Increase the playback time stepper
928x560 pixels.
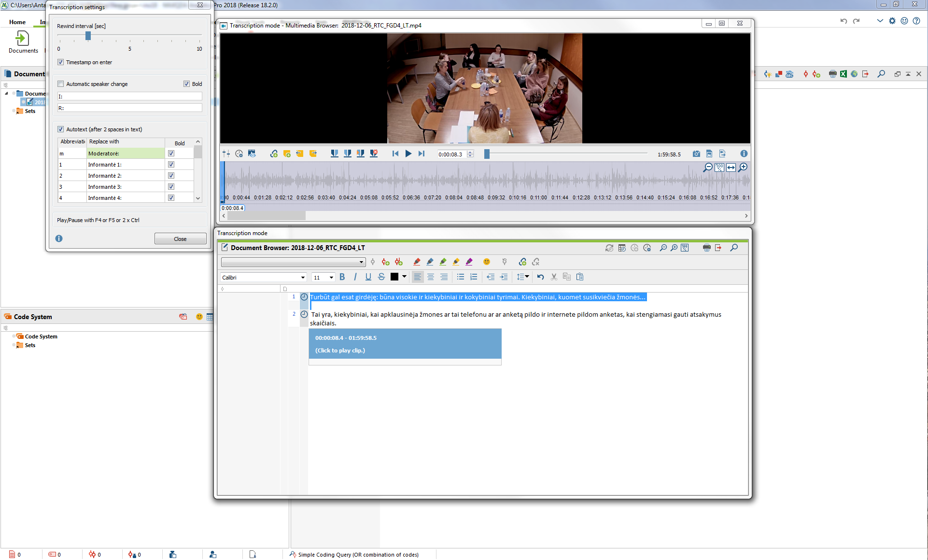click(470, 152)
